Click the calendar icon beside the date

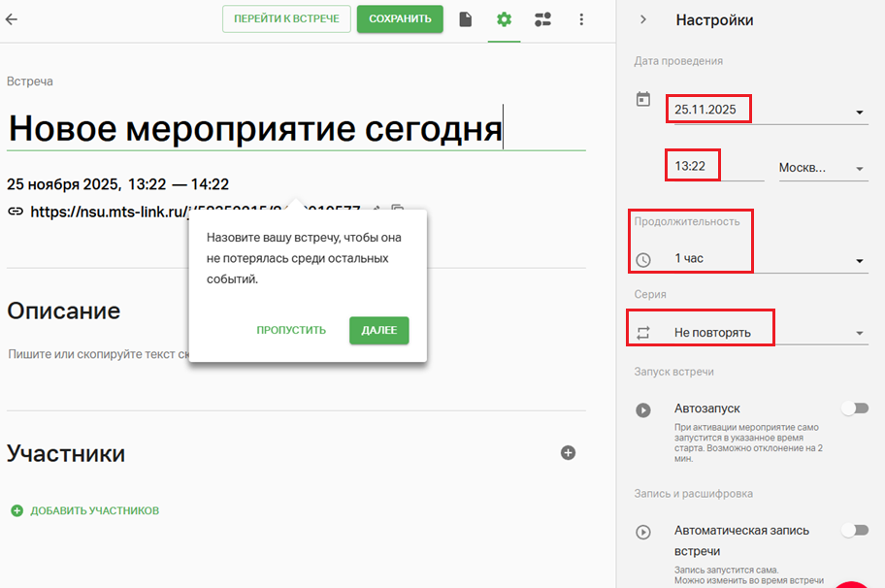[642, 99]
